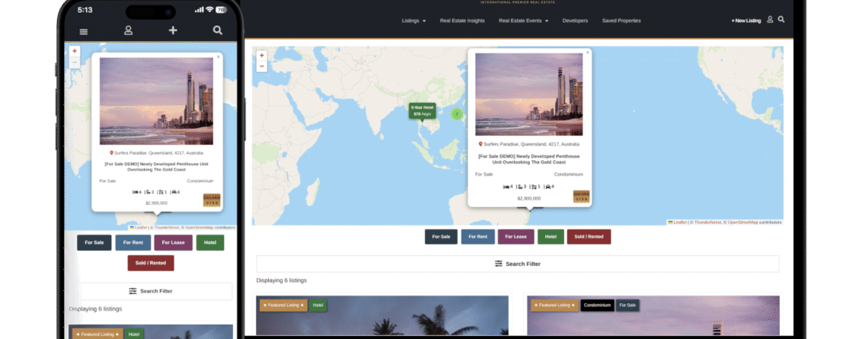Zoom out on the desktop map
The height and width of the screenshot is (339, 868).
tap(262, 66)
